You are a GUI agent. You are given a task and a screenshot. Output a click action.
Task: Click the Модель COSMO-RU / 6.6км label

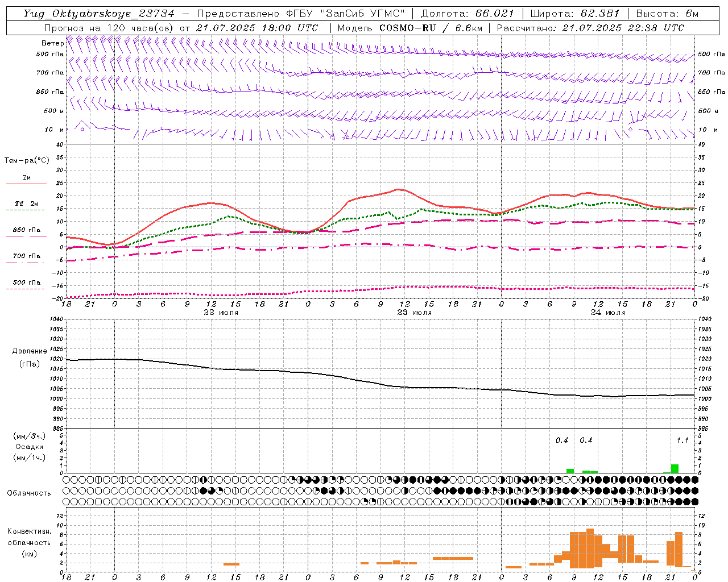[x=409, y=28]
